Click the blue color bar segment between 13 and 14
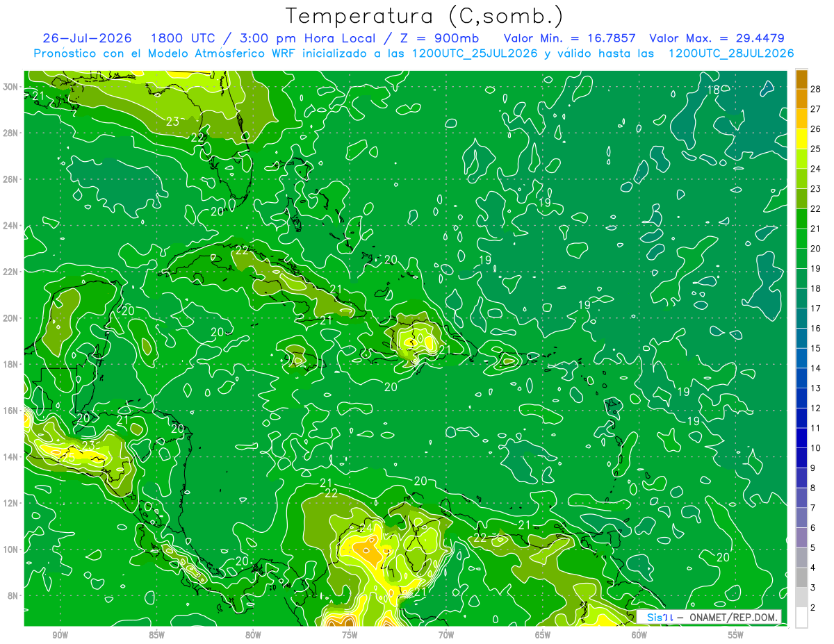 point(801,378)
